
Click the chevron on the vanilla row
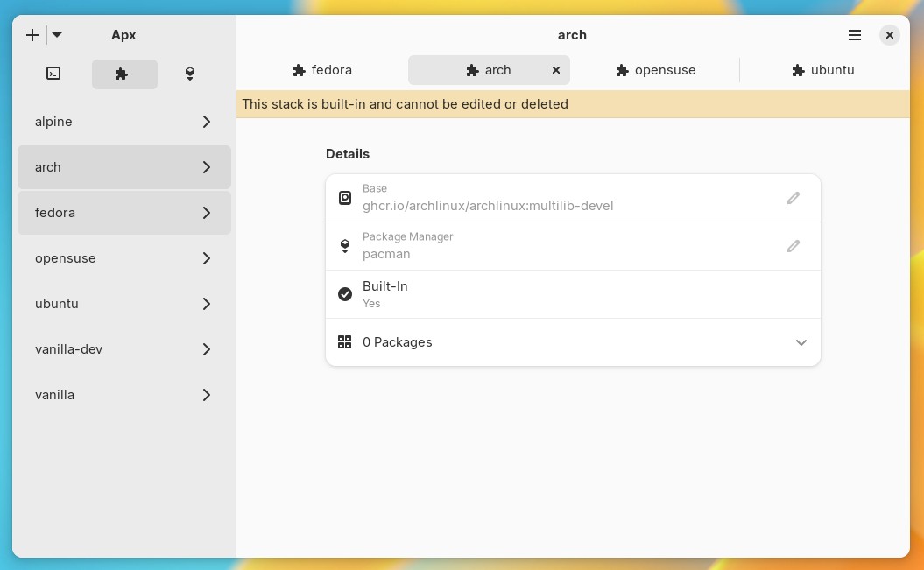[206, 395]
